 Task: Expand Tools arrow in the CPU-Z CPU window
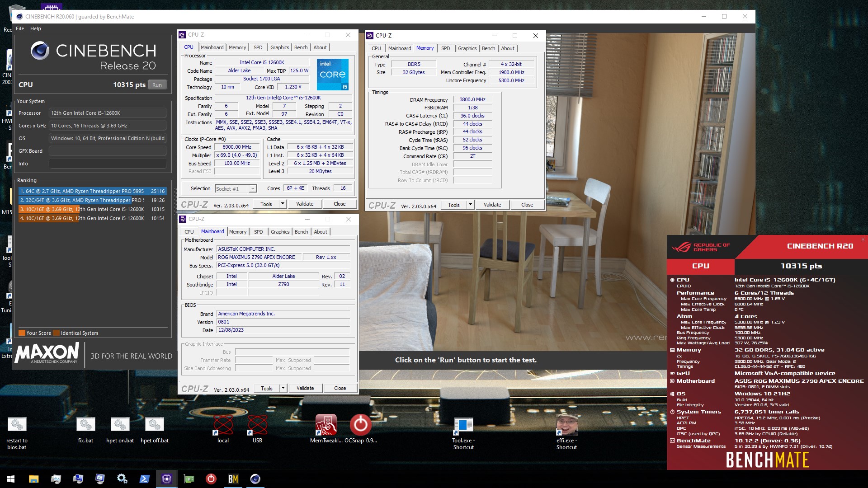pyautogui.click(x=283, y=204)
